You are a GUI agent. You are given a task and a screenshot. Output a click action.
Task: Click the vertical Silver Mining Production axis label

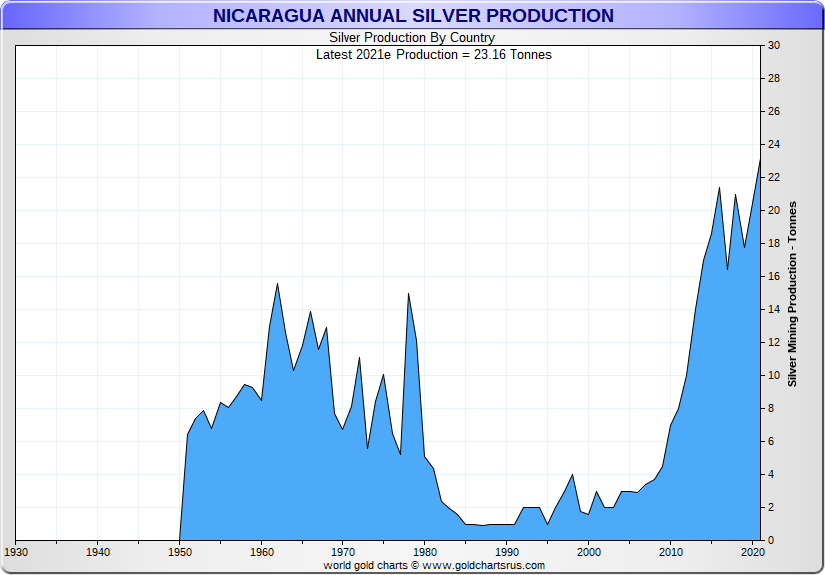tap(792, 293)
